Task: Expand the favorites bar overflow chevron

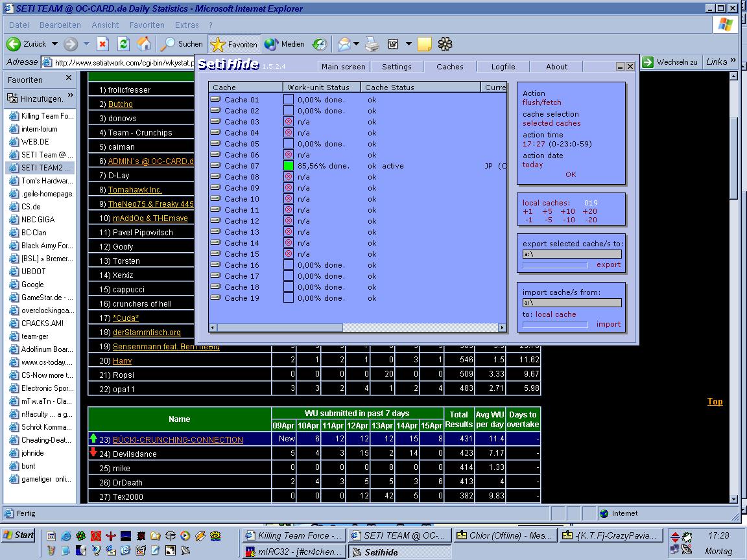Action: (71, 95)
